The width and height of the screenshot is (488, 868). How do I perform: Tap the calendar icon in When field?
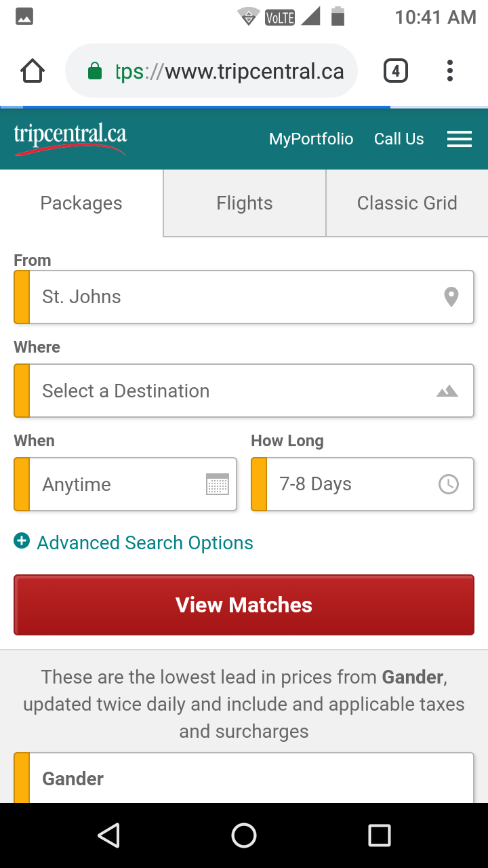(x=218, y=484)
